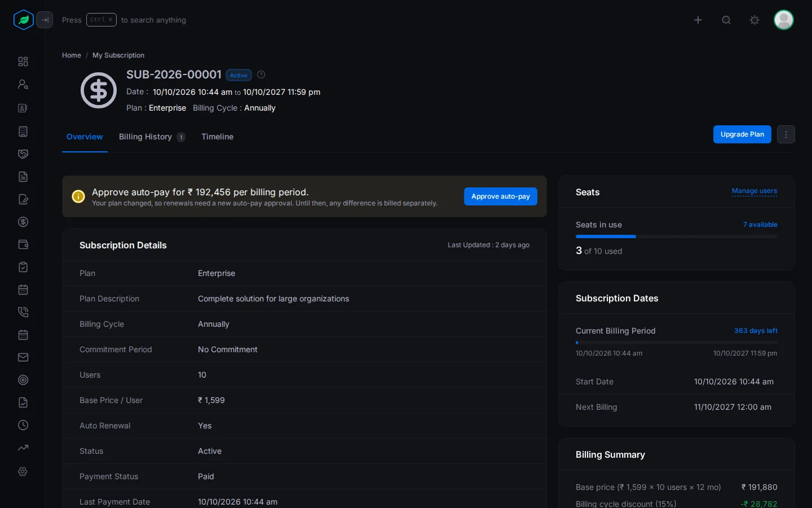Open the contact card icon in sidebar
The image size is (812, 508).
point(23,108)
